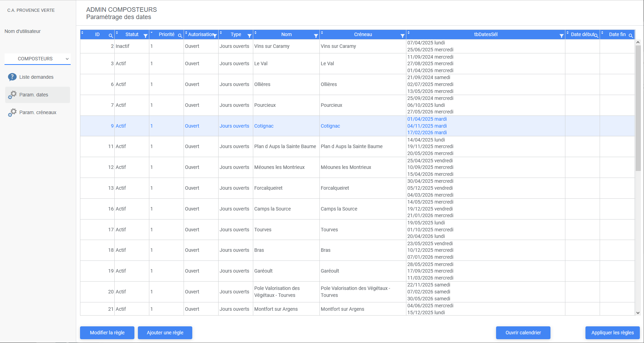
Task: Click the Priorité column search icon
Action: click(180, 36)
